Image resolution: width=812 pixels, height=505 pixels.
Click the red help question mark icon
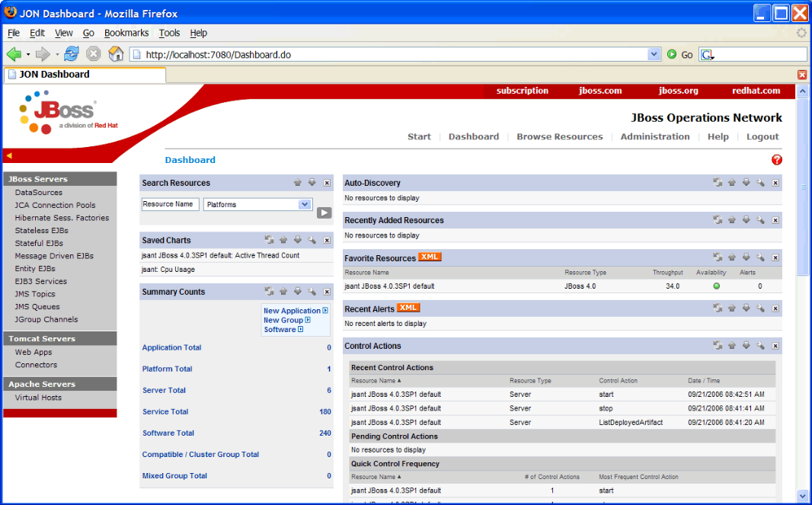[776, 160]
